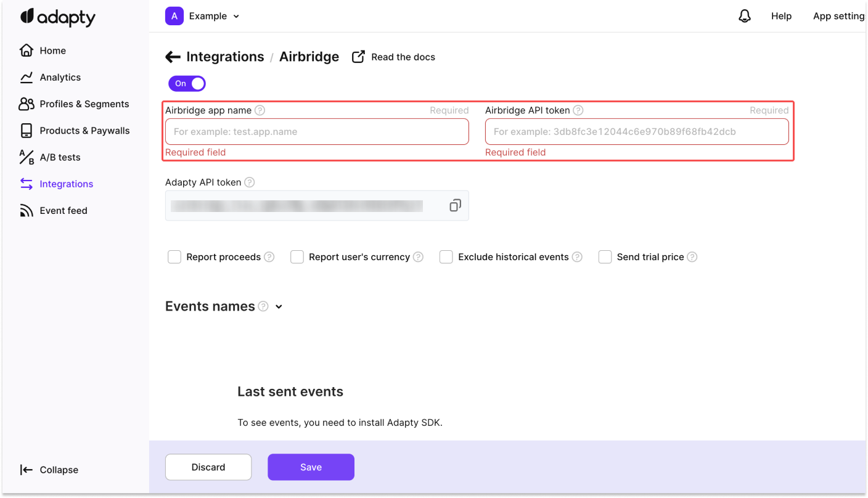Screen dimensions: 868x498
Task: Click the help icon beside Airbridge app name
Action: click(x=260, y=110)
